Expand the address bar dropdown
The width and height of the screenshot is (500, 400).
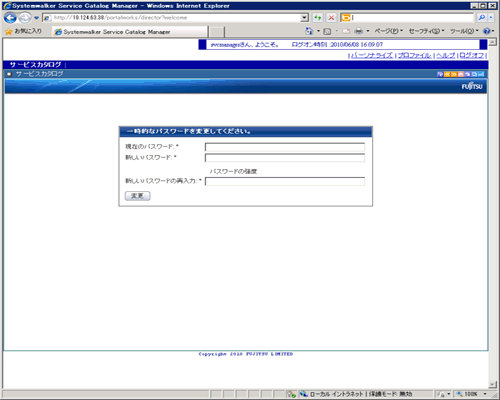(304, 18)
